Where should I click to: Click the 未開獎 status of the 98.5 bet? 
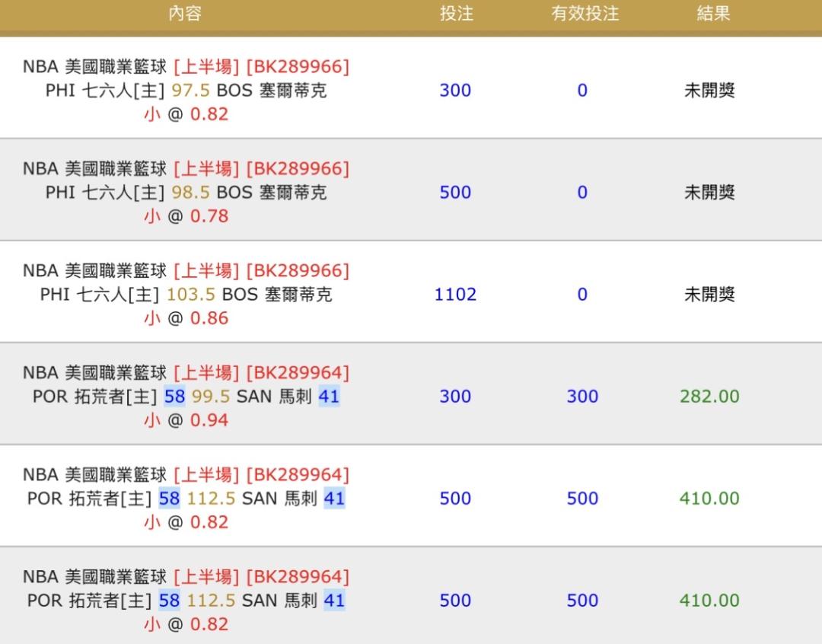tap(709, 193)
